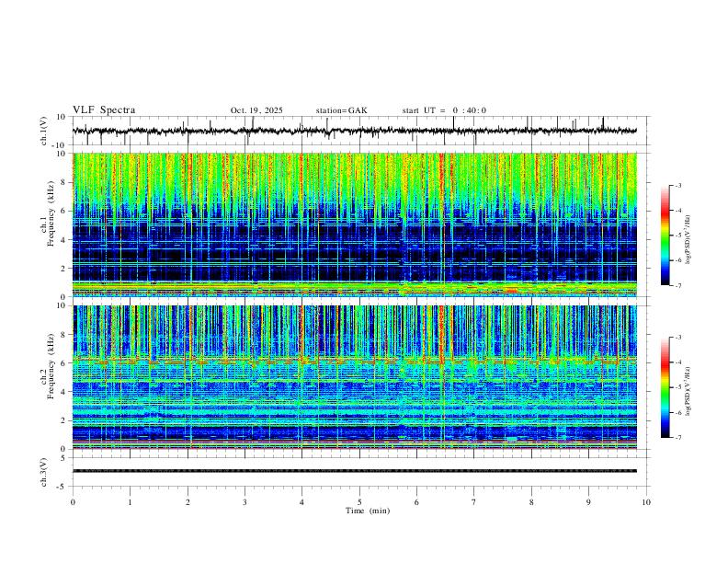Click the ch.2 spectrogram plot area
The height and width of the screenshot is (563, 728).
click(x=355, y=377)
